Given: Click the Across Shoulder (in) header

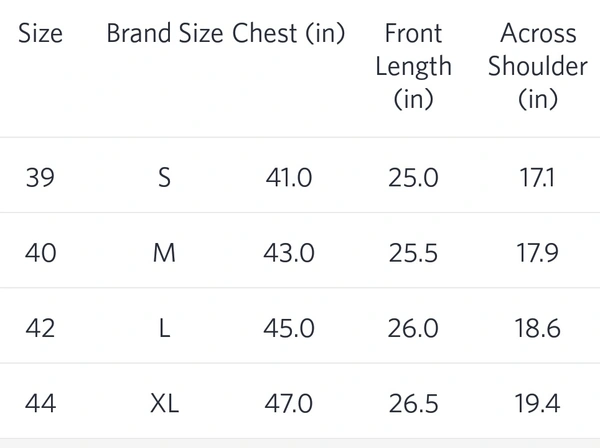Looking at the screenshot, I should 538,66.
